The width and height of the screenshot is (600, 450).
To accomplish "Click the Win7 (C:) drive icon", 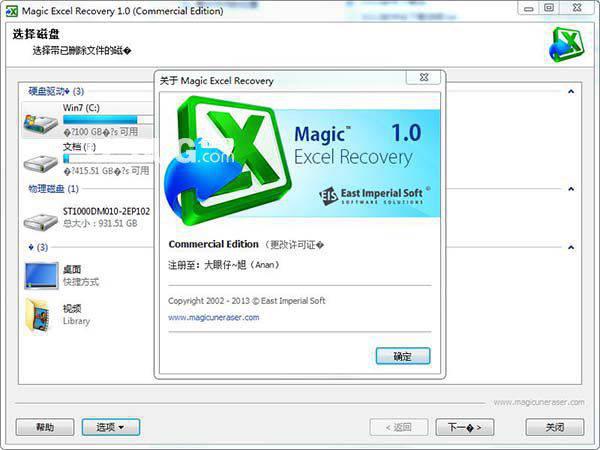I will (x=41, y=124).
